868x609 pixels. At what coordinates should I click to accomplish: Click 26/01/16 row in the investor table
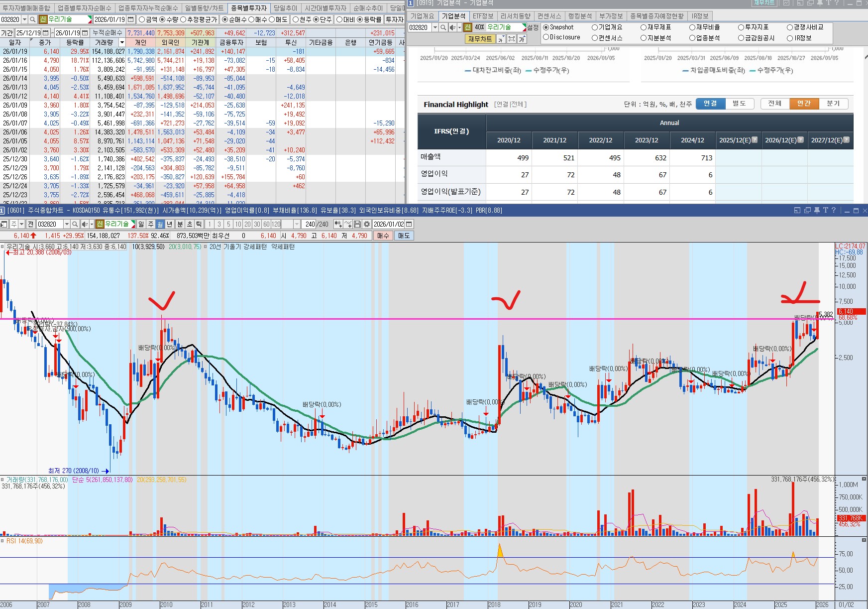click(x=202, y=60)
